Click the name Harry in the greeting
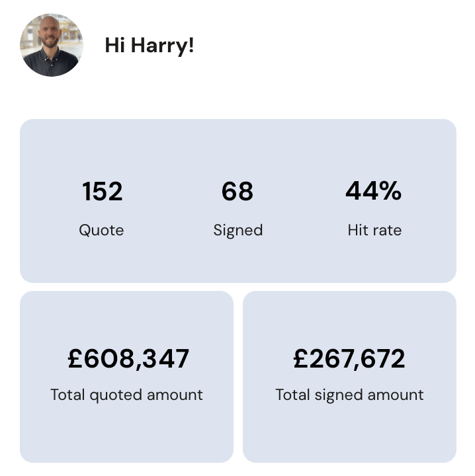475x476 pixels. click(x=162, y=46)
